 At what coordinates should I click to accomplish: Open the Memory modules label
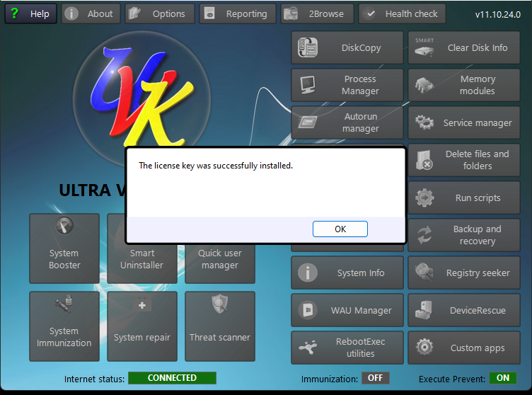coord(478,85)
